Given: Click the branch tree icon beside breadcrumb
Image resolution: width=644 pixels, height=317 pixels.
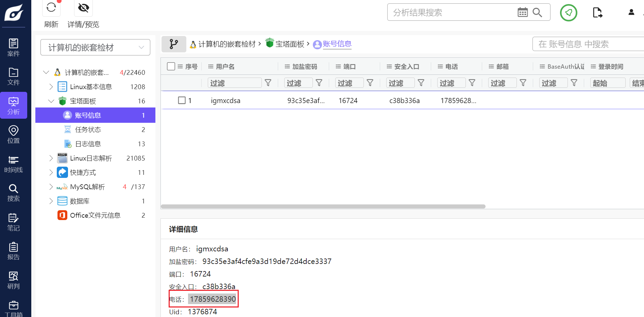Looking at the screenshot, I should [x=174, y=44].
